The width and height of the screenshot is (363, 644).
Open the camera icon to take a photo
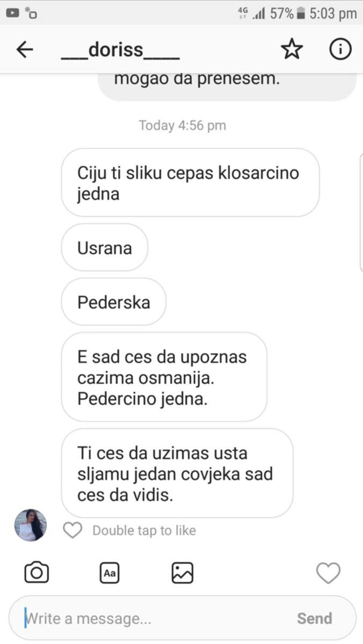click(x=37, y=573)
